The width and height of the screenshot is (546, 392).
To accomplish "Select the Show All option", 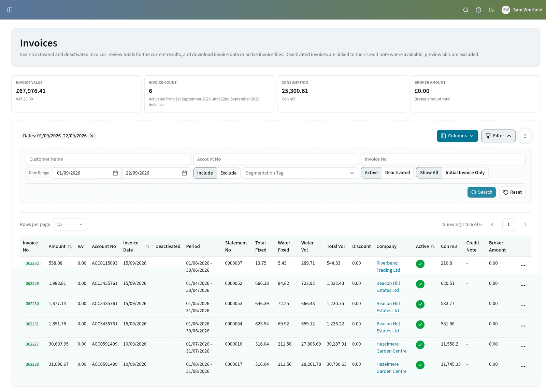I will [x=429, y=172].
